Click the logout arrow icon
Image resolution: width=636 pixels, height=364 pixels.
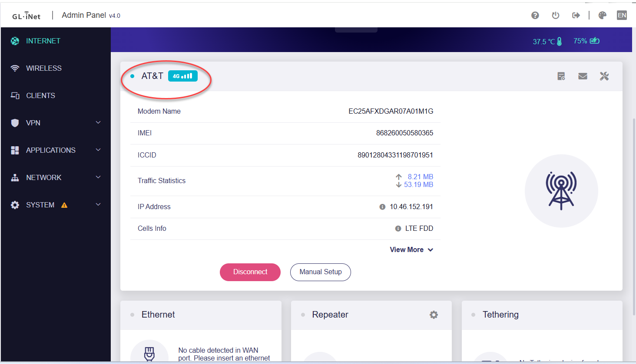click(x=576, y=16)
